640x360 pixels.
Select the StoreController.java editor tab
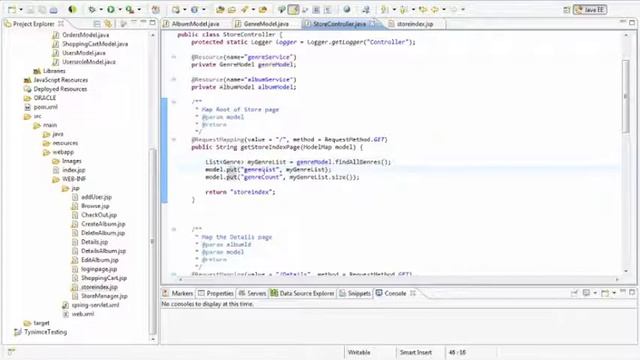(x=340, y=24)
